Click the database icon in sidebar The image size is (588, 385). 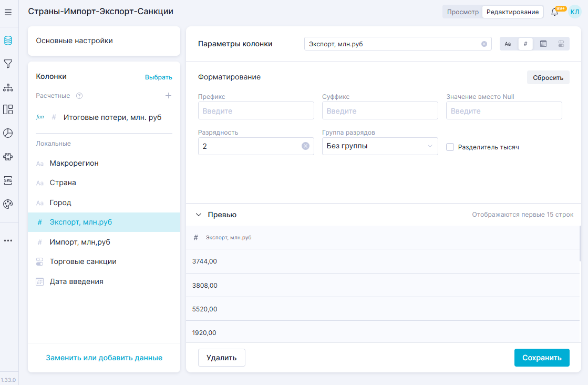coord(8,40)
